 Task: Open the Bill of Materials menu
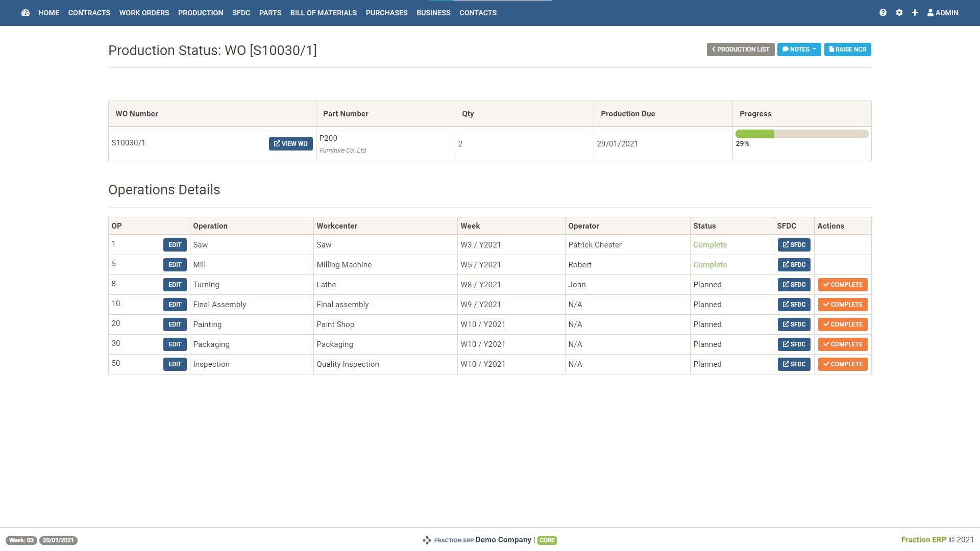pyautogui.click(x=323, y=13)
